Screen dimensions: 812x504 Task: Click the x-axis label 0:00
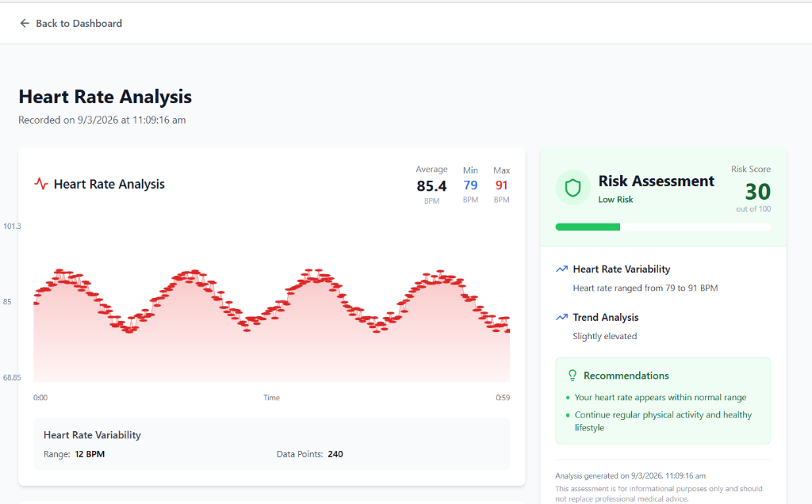click(40, 397)
